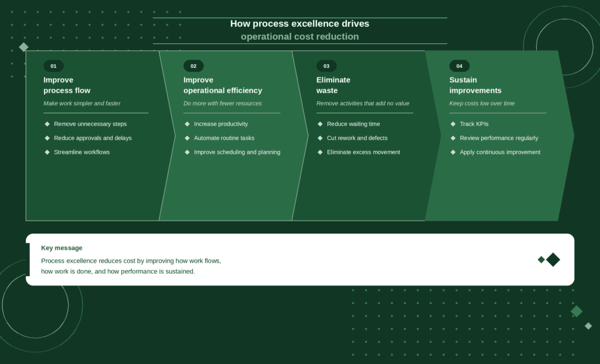Click bullet 'Remove unnecessary steps'
This screenshot has width=600, height=364.
90,124
